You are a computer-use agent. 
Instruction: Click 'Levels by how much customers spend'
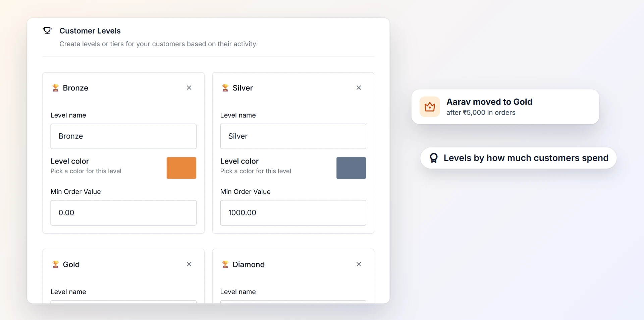coord(526,158)
